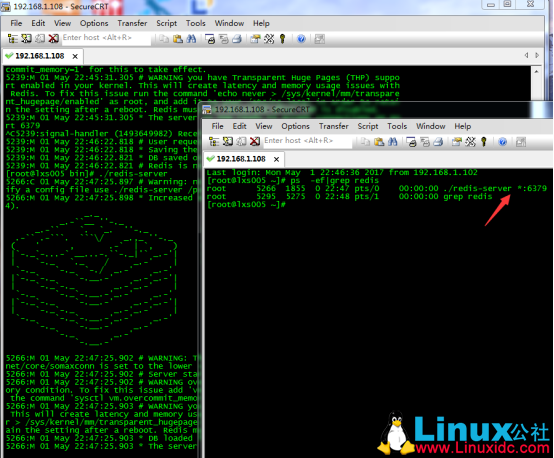Viewport: 554px width, 458px height.
Task: Open the Edit menu in the front window
Action: pos(239,126)
